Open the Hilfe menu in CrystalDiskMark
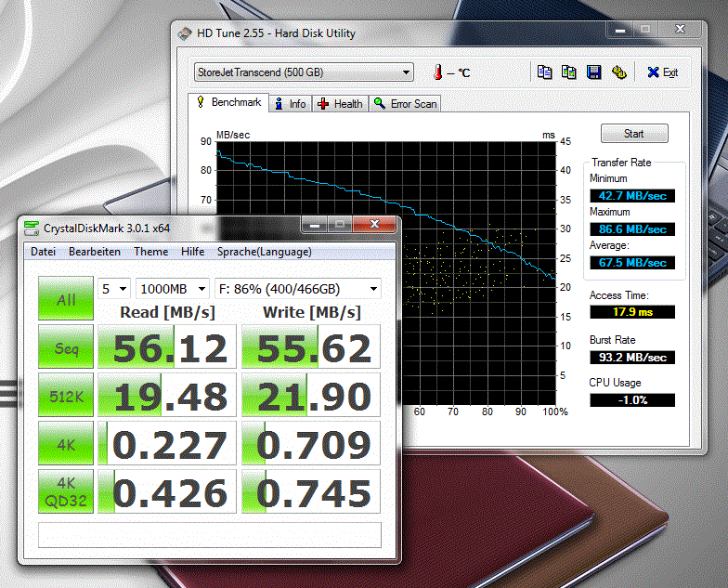The image size is (728, 588). click(x=193, y=252)
